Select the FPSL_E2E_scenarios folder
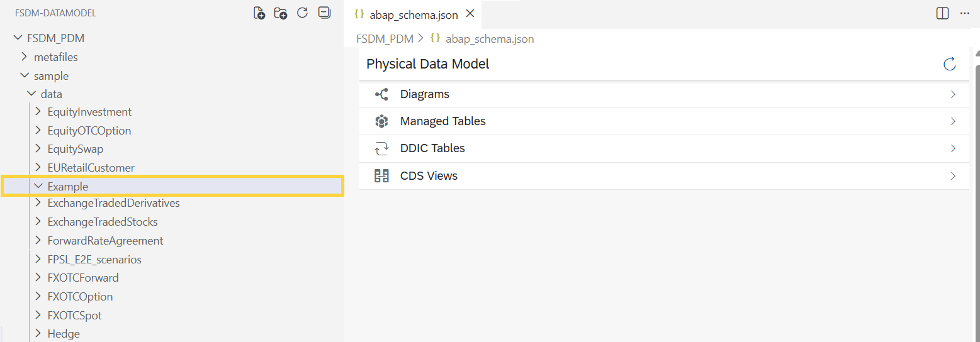 coord(94,260)
